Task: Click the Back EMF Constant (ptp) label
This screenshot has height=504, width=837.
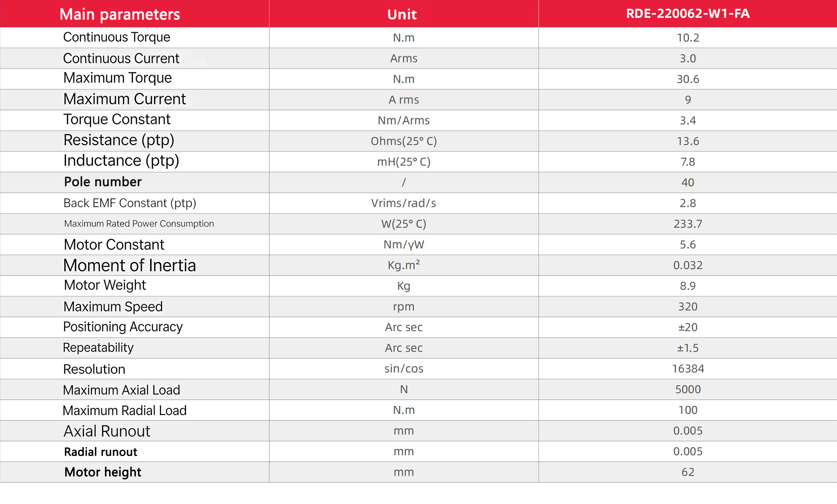Action: 130,203
